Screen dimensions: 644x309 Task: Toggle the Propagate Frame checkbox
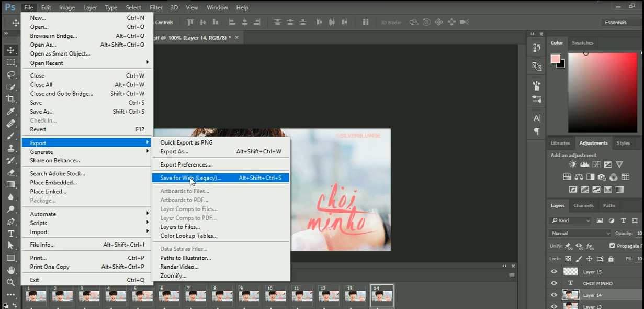pyautogui.click(x=612, y=246)
